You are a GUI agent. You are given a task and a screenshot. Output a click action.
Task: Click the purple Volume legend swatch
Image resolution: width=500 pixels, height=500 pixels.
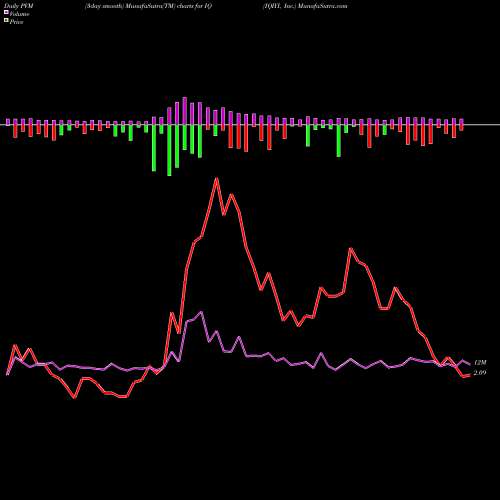click(6, 12)
